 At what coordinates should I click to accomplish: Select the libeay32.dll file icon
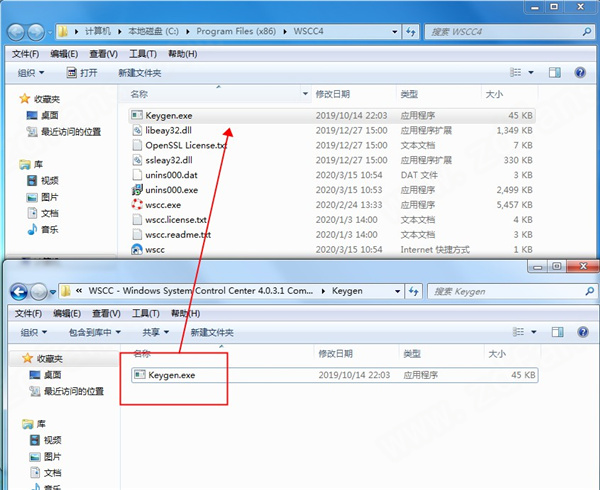(x=137, y=130)
